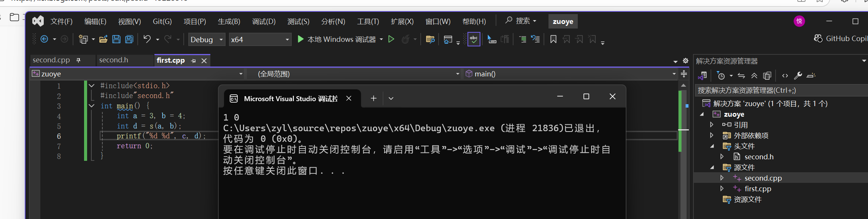
Task: Start debugging with filled green play icon
Action: point(300,39)
